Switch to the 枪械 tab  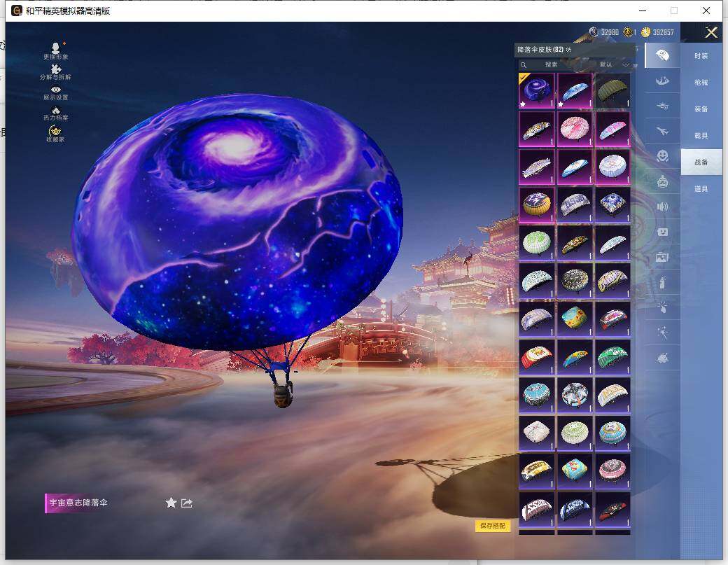[701, 82]
